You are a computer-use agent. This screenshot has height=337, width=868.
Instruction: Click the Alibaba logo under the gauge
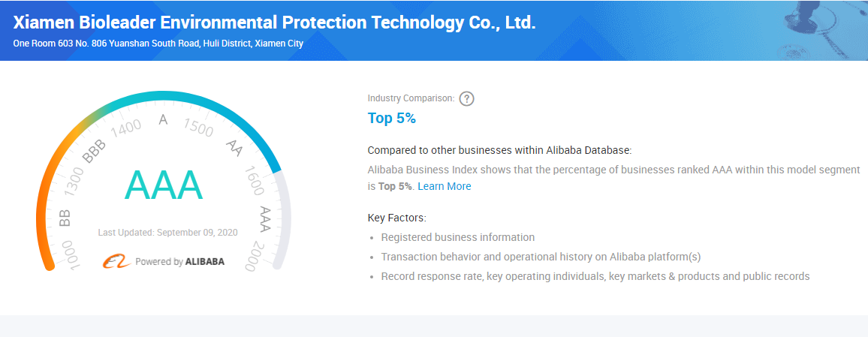pos(116,261)
